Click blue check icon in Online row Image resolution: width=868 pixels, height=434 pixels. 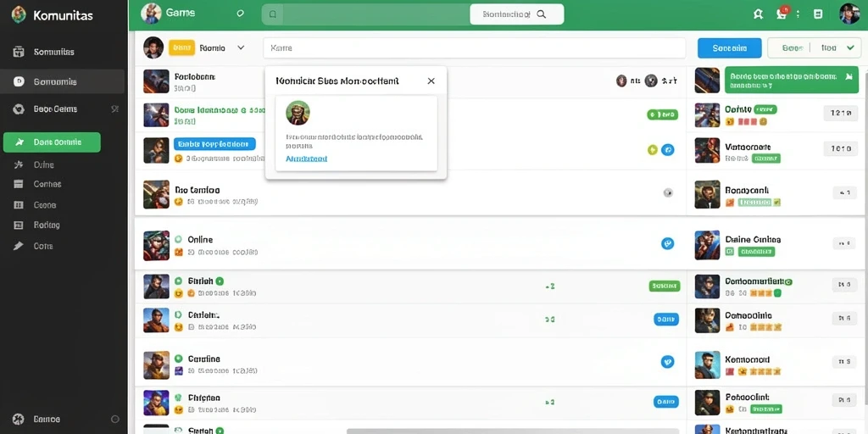[668, 243]
